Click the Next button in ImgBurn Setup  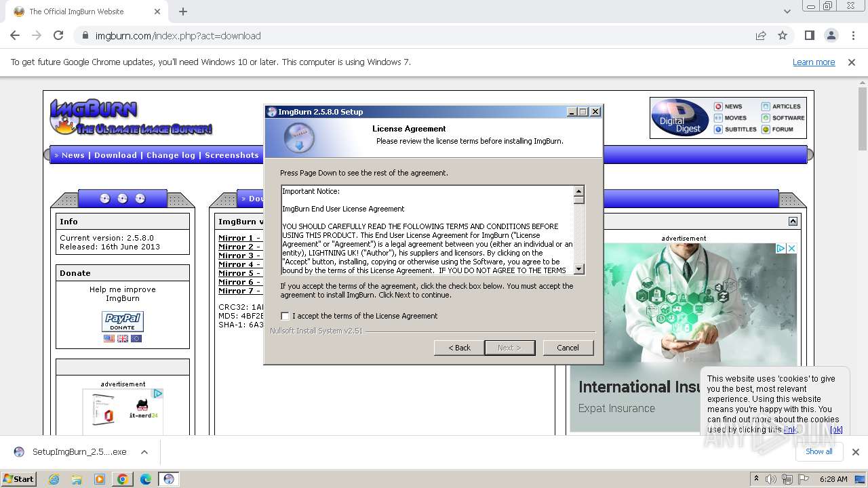coord(509,348)
